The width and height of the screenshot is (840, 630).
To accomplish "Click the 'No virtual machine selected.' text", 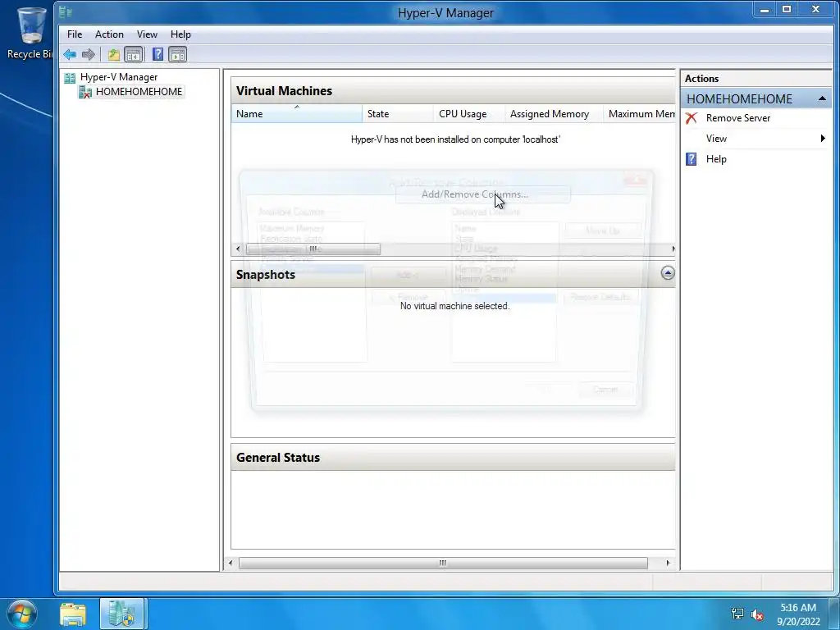I will click(454, 306).
